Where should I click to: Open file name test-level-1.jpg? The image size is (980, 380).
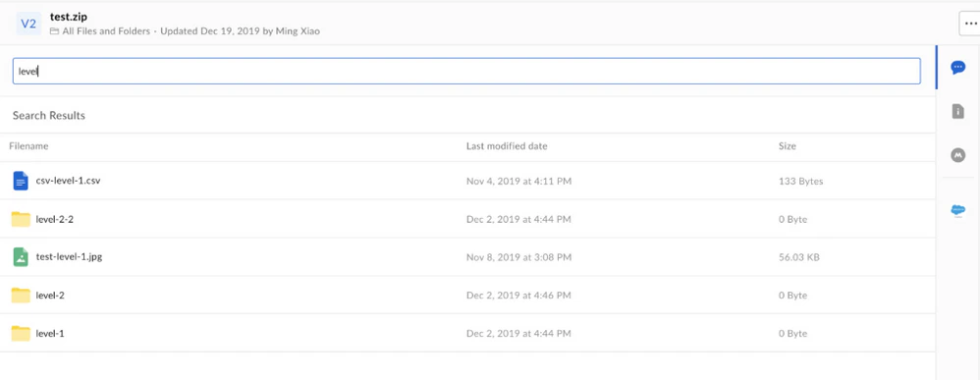[x=69, y=257]
